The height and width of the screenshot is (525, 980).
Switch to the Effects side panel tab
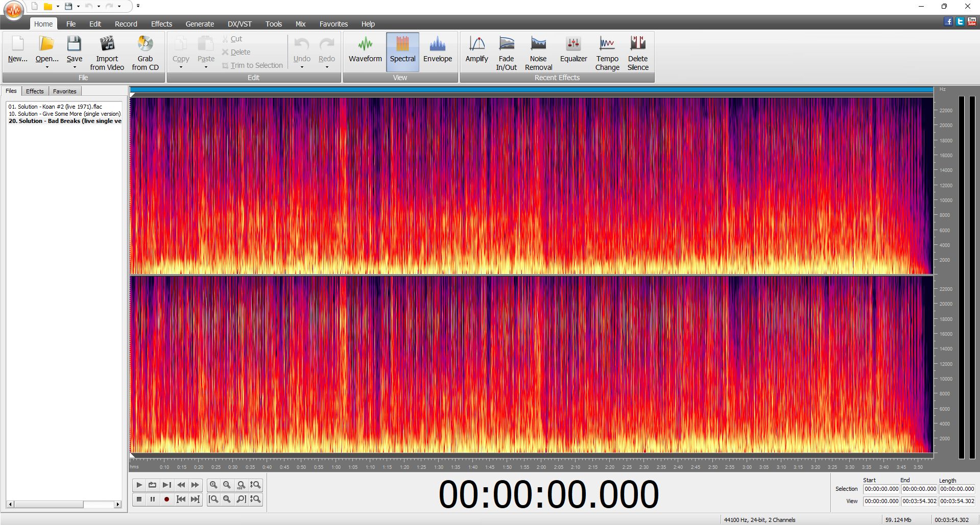point(35,91)
